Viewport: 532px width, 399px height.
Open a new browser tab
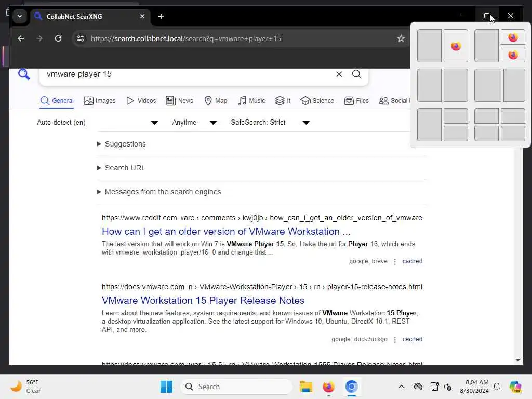tap(161, 16)
